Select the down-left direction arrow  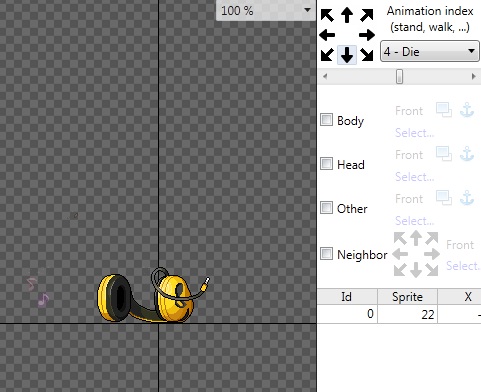(x=327, y=55)
